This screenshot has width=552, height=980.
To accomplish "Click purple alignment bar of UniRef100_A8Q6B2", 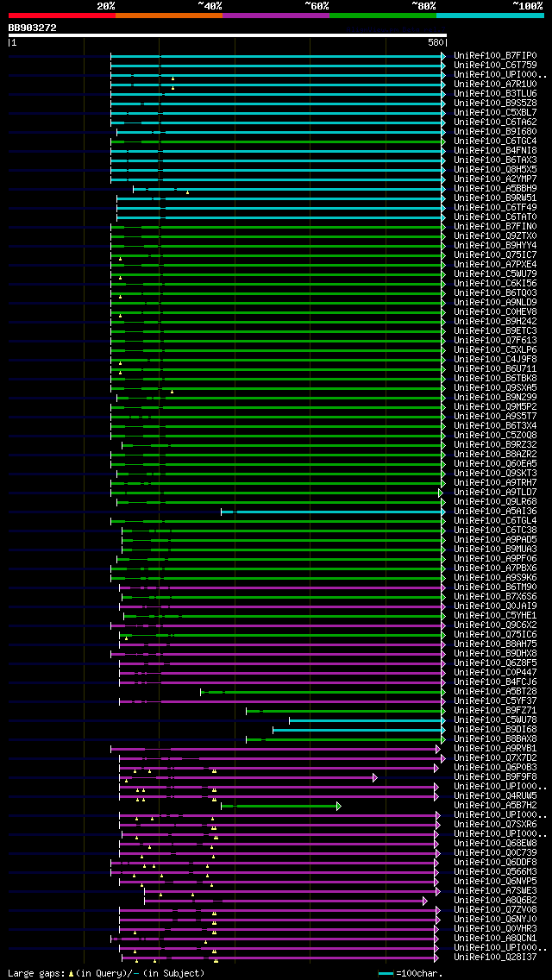I will 285,901.
